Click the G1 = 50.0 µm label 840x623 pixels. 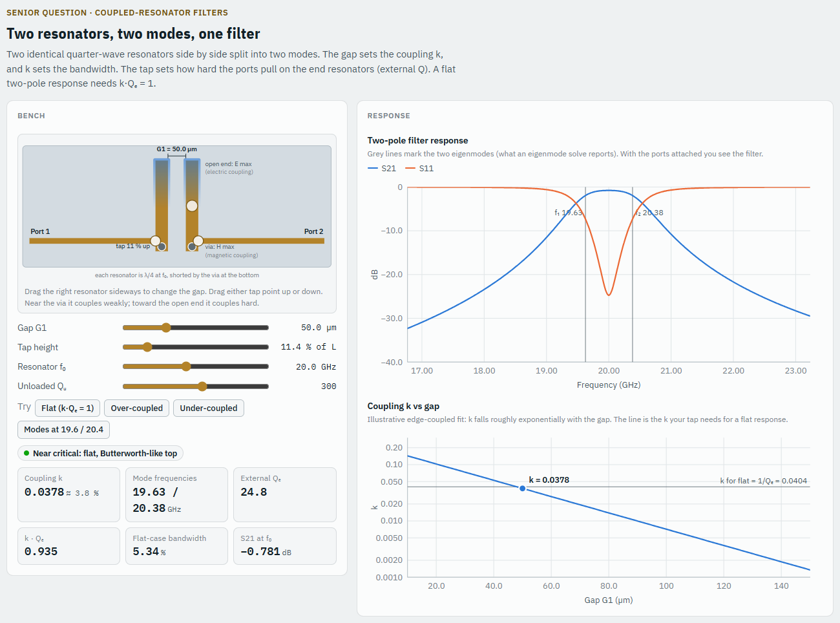176,149
